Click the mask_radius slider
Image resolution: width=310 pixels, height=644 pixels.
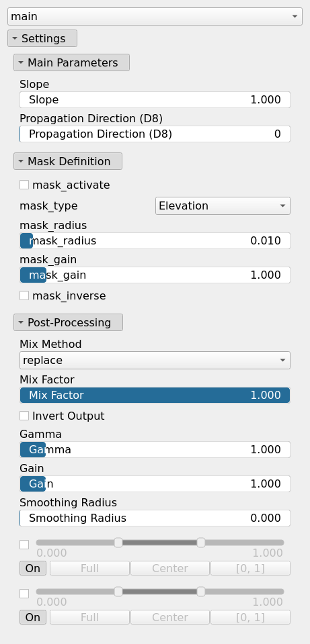point(155,240)
